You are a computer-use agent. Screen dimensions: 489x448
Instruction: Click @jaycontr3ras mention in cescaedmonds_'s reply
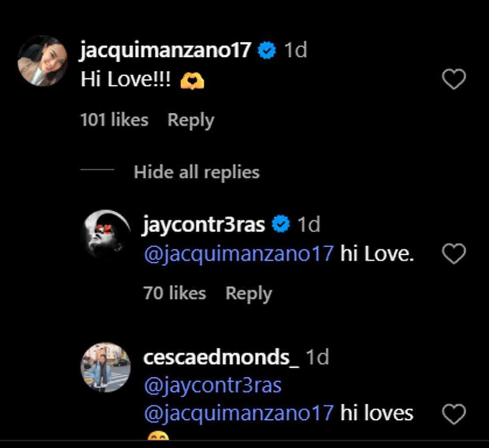tap(212, 386)
